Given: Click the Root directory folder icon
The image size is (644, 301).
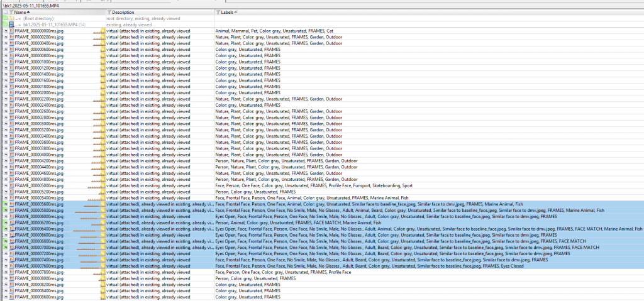Looking at the screenshot, I should tap(11, 19).
